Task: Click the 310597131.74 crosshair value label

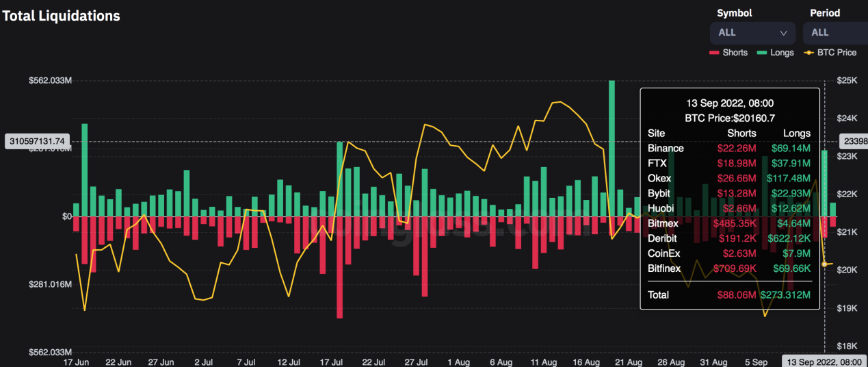Action: [38, 141]
